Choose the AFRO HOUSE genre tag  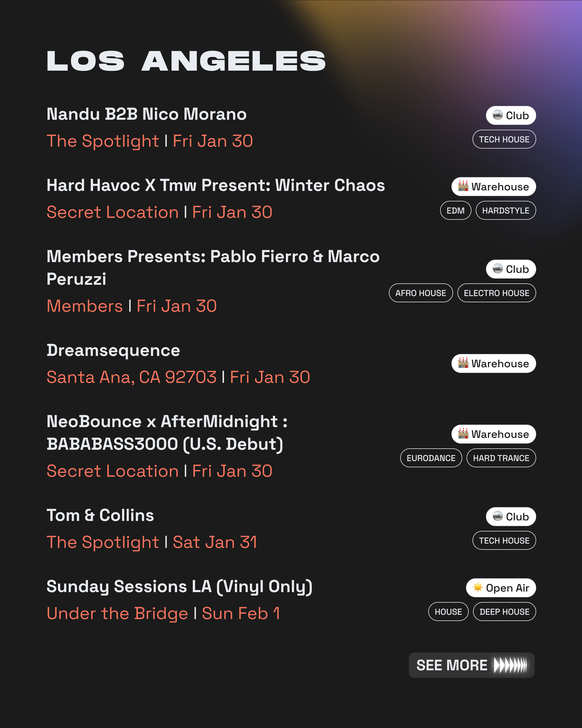click(x=420, y=293)
